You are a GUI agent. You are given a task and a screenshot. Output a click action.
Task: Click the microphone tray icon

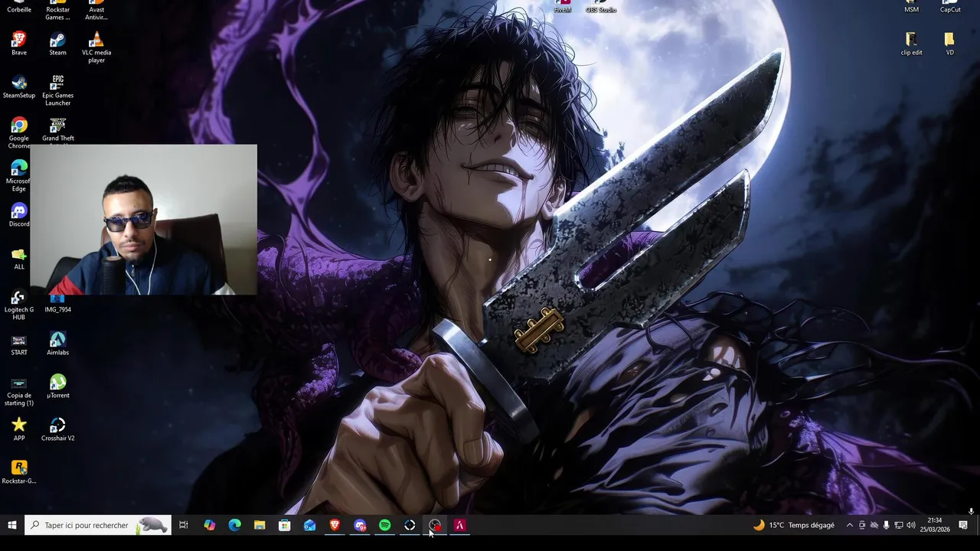pyautogui.click(x=887, y=525)
